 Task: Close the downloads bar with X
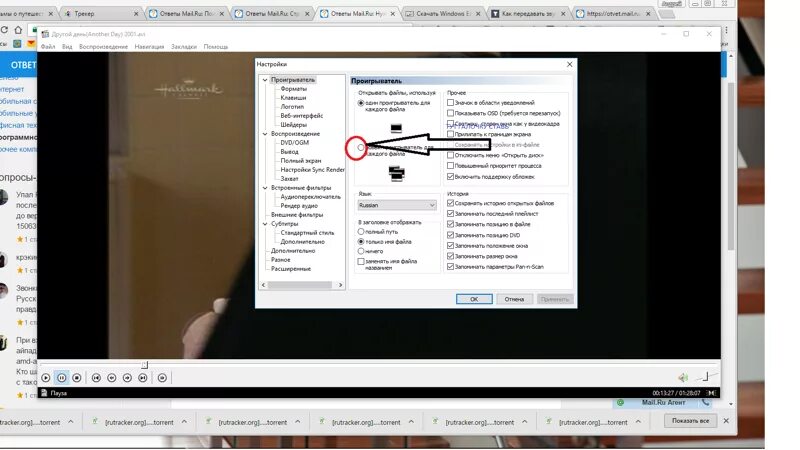click(x=726, y=421)
